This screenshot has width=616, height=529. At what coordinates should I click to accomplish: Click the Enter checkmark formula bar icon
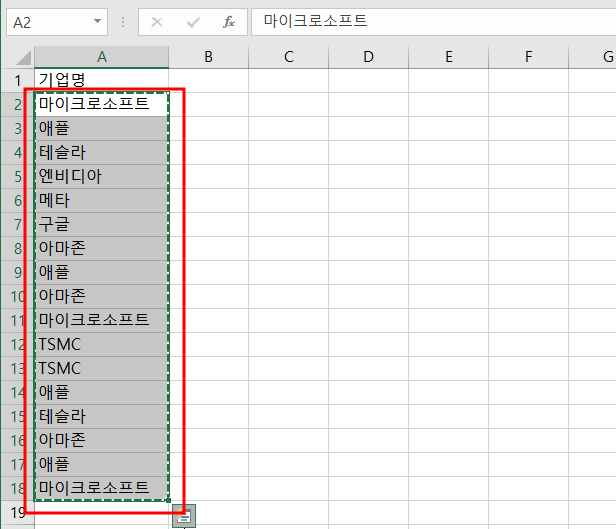[x=193, y=22]
